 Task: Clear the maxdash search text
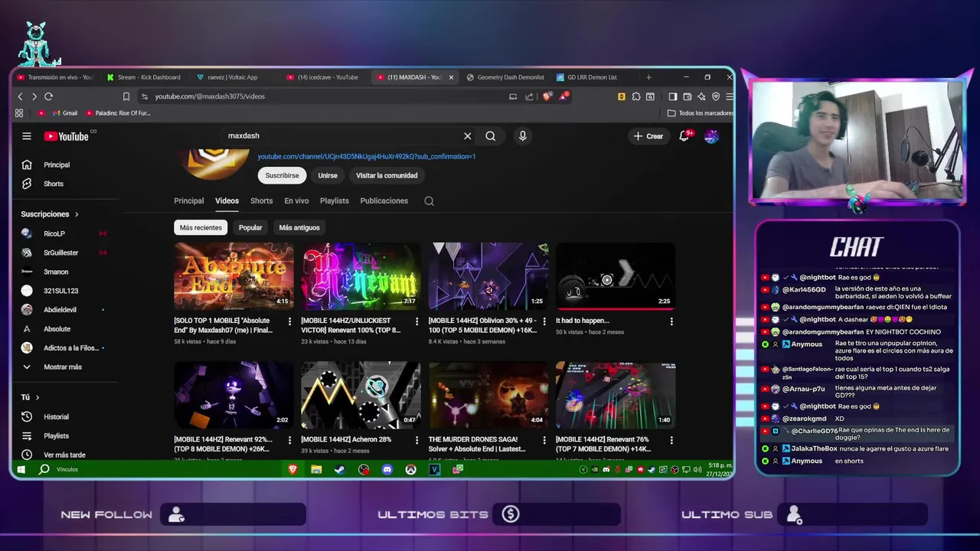point(467,136)
